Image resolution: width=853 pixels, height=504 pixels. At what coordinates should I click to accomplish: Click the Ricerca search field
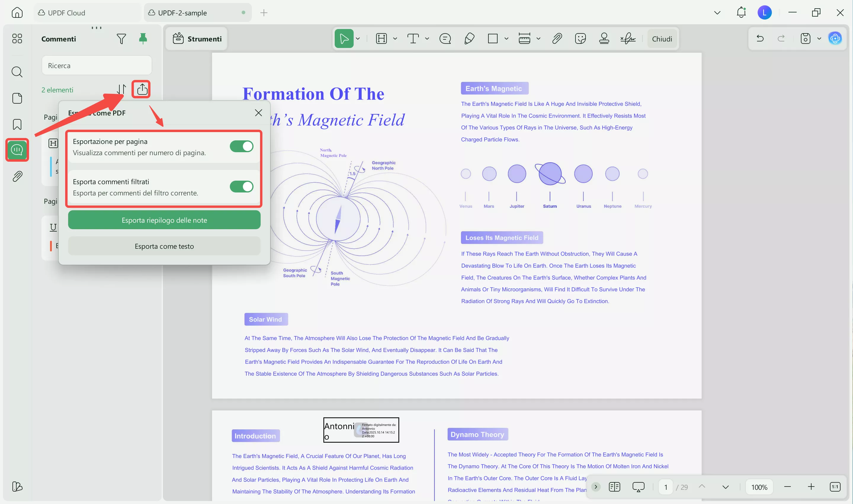click(97, 65)
